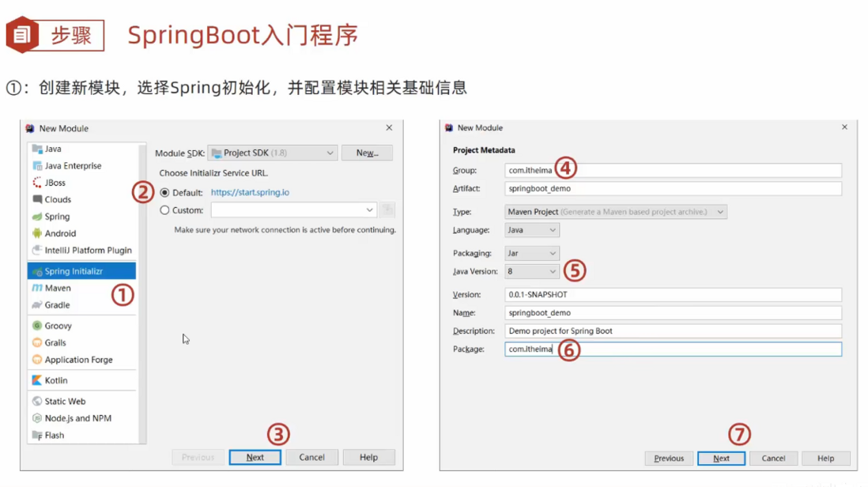
Task: Focus the Artifact input field
Action: pos(674,189)
